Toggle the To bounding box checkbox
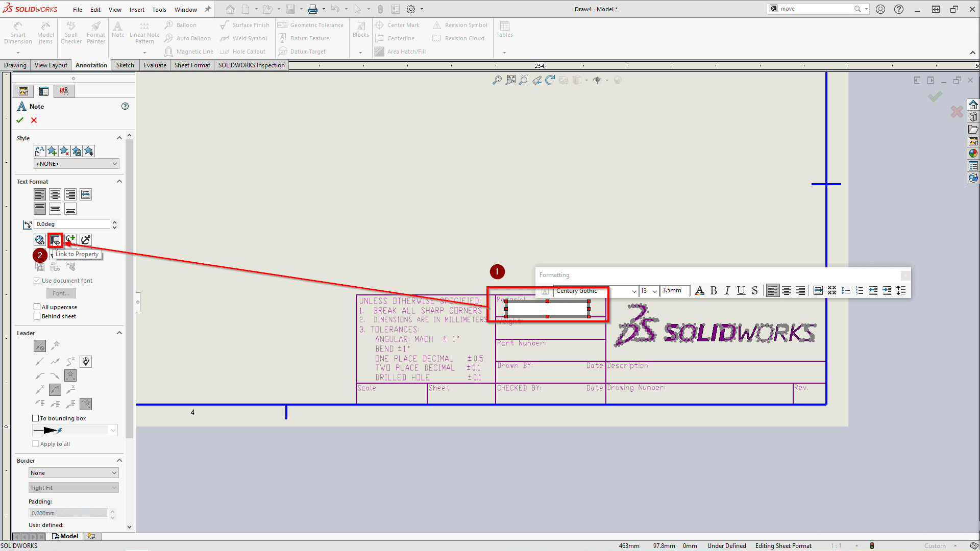980x551 pixels. [36, 418]
